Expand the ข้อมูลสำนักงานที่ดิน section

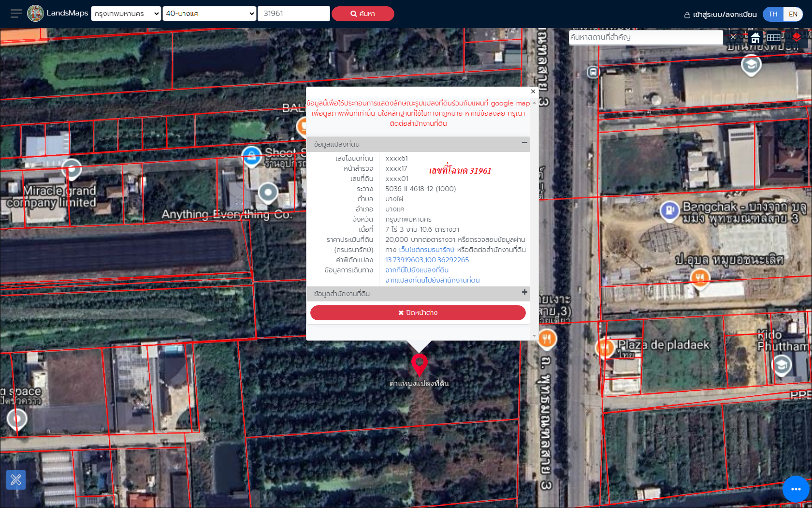524,292
